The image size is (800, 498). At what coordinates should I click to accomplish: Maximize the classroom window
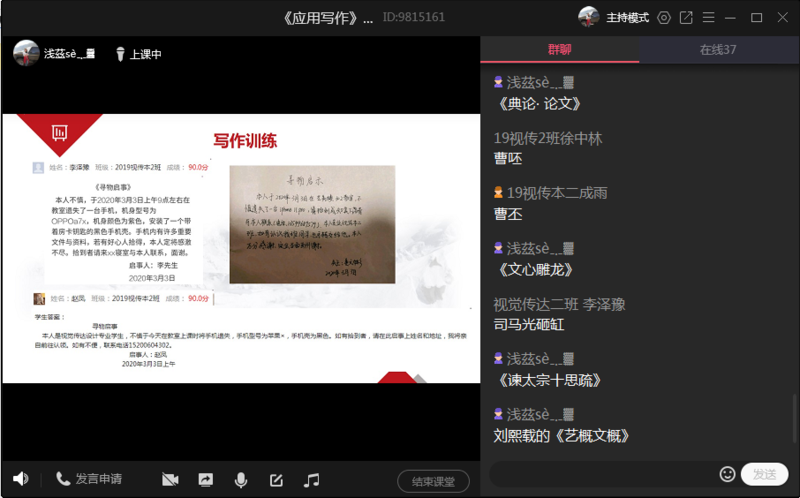(757, 18)
